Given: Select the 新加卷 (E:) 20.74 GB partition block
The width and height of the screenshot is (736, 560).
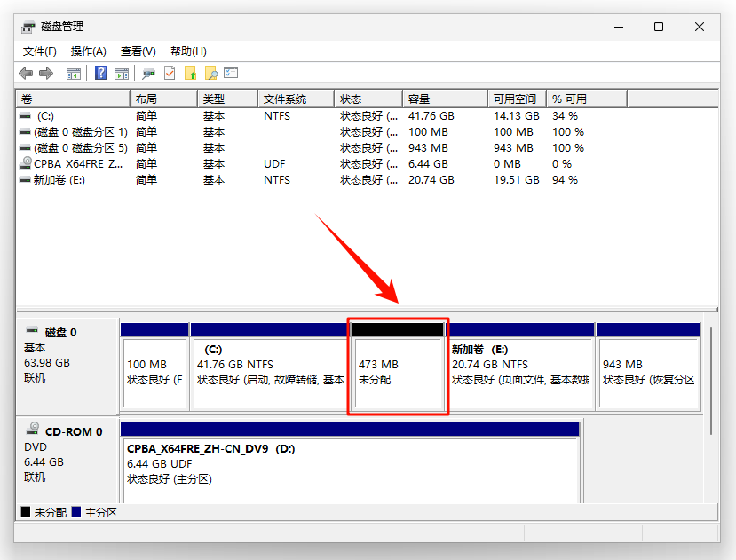Looking at the screenshot, I should click(x=520, y=367).
